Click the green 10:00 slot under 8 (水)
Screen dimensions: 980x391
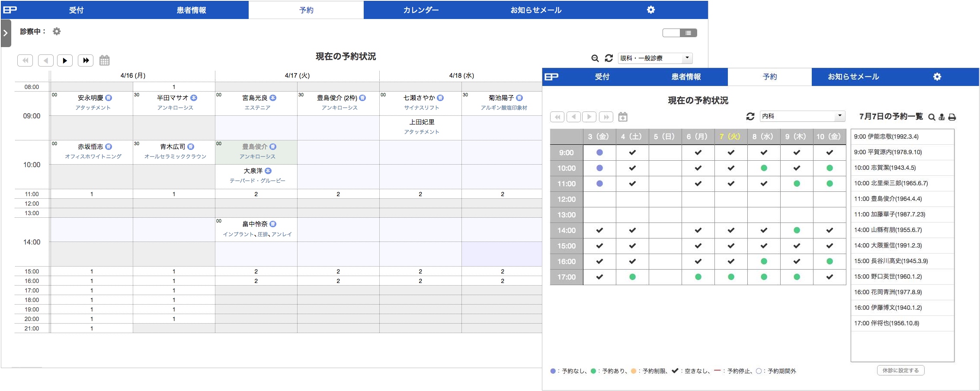(x=764, y=168)
